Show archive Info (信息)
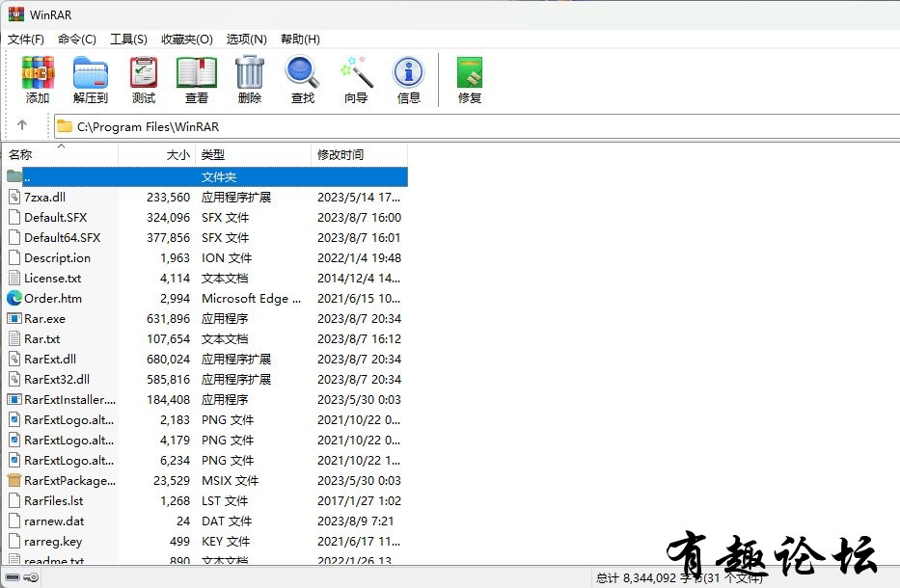 (x=409, y=73)
